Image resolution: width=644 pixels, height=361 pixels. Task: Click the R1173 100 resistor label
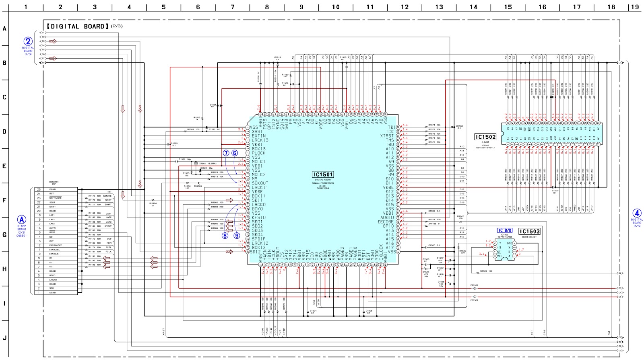click(95, 196)
